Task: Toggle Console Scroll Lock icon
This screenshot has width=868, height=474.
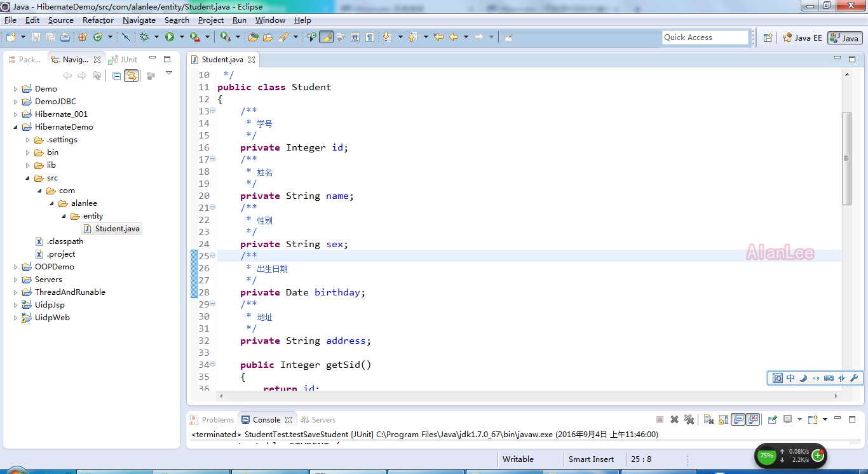Action: point(723,419)
